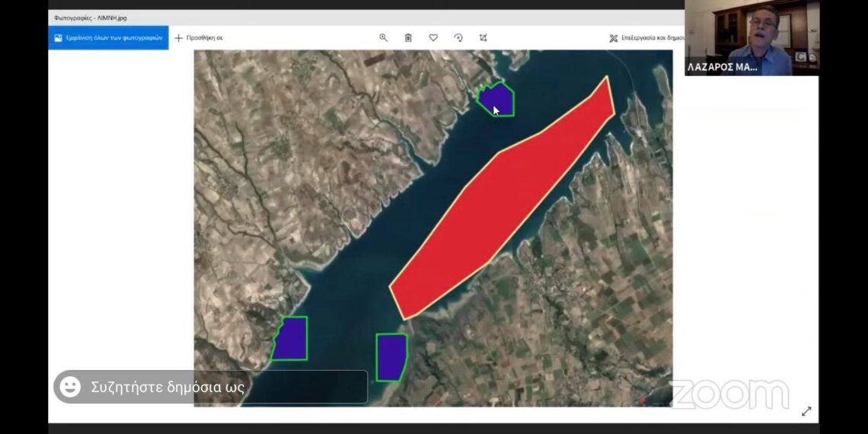
Task: Click the ΛΑΖΑΡΟΣ ΜΑ... name label
Action: [722, 67]
